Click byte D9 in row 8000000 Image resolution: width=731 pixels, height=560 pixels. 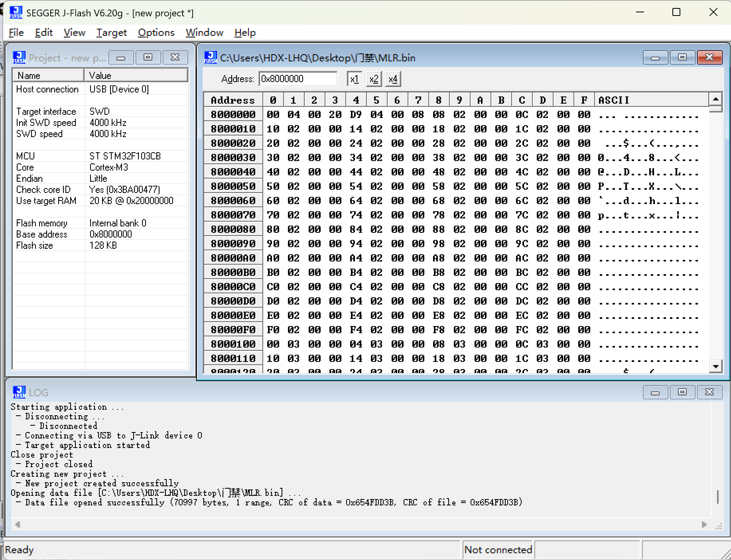(x=356, y=114)
